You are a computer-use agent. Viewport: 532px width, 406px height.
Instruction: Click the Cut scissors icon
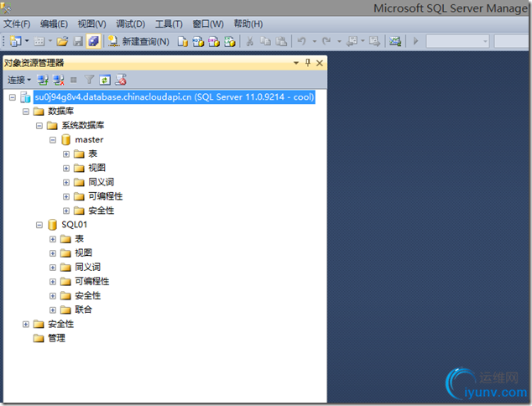[250, 41]
